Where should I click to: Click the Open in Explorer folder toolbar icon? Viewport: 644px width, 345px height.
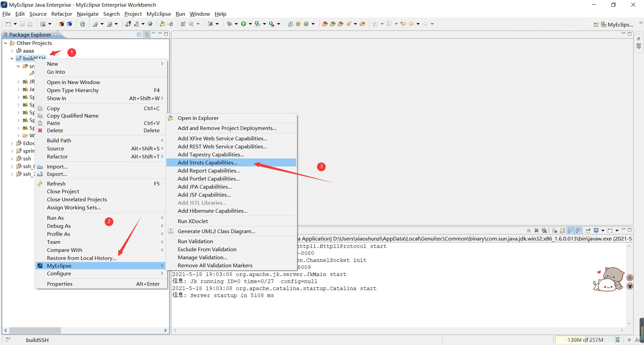click(162, 24)
